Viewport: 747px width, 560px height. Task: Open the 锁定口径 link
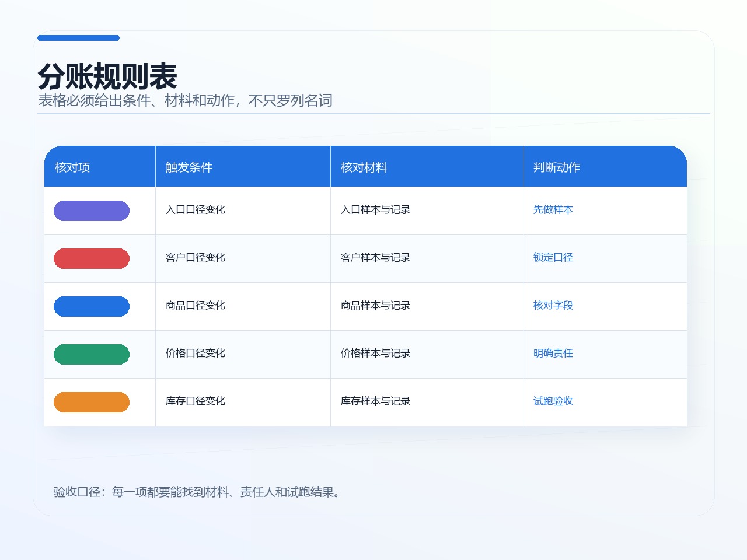click(553, 257)
